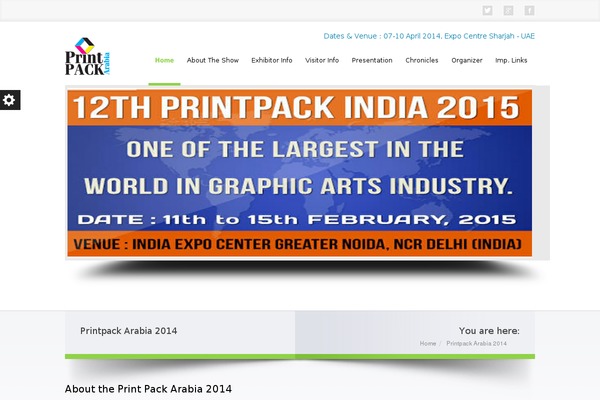Open the Facebook social icon
600x400 pixels.
pyautogui.click(x=529, y=10)
